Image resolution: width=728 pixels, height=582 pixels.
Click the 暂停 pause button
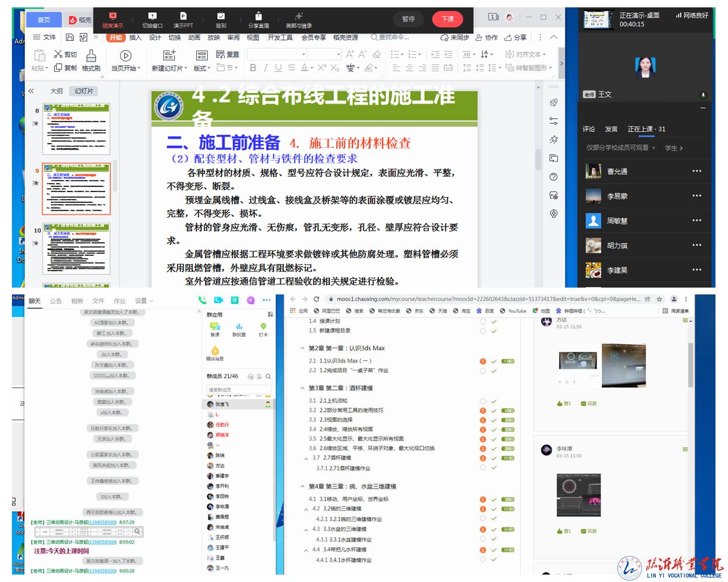[408, 19]
